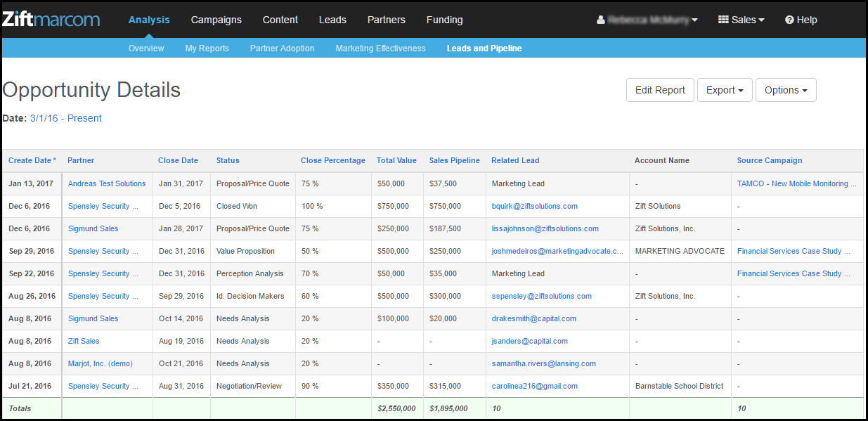Select the $1,895,000 pipeline total cell
Viewport: 868px width, 421px height.
click(x=455, y=408)
